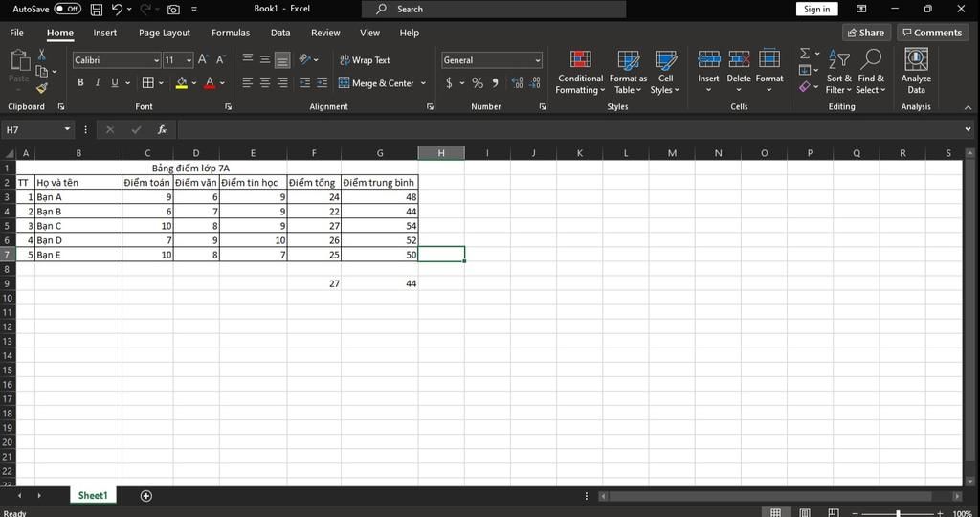Image resolution: width=980 pixels, height=517 pixels.
Task: Toggle AutoSave switch
Action: point(68,9)
